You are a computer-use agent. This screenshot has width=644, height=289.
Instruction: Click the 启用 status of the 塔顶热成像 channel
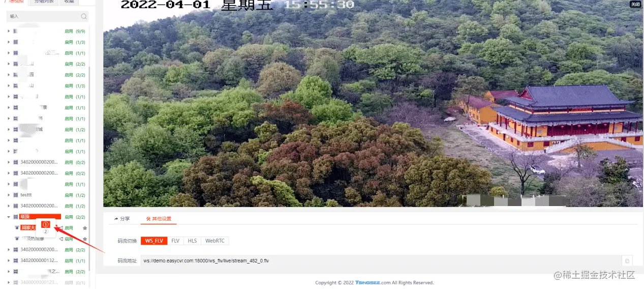point(69,239)
